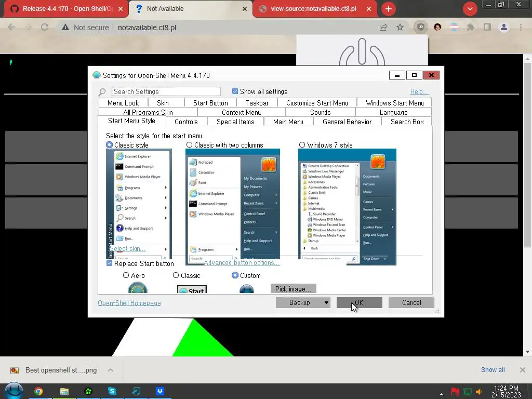Open the Start button orb in taskbar
The image size is (532, 399).
14,391
